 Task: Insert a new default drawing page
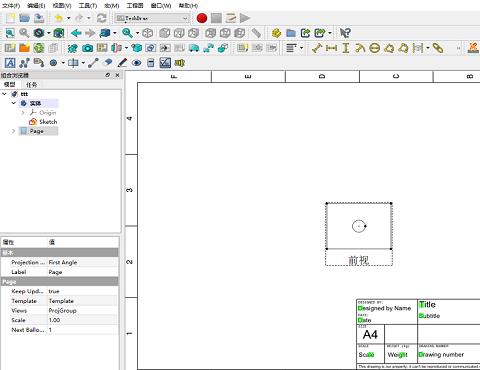pos(10,48)
